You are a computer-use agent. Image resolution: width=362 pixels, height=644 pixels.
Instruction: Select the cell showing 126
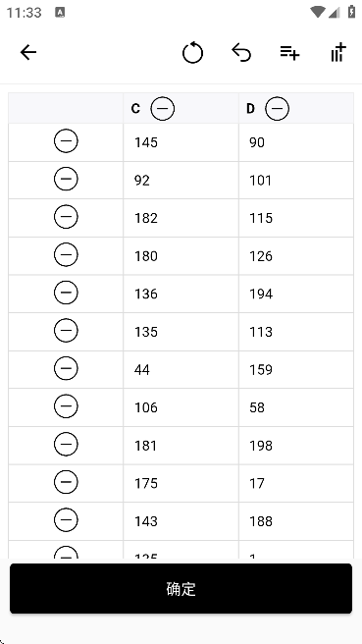pos(296,256)
